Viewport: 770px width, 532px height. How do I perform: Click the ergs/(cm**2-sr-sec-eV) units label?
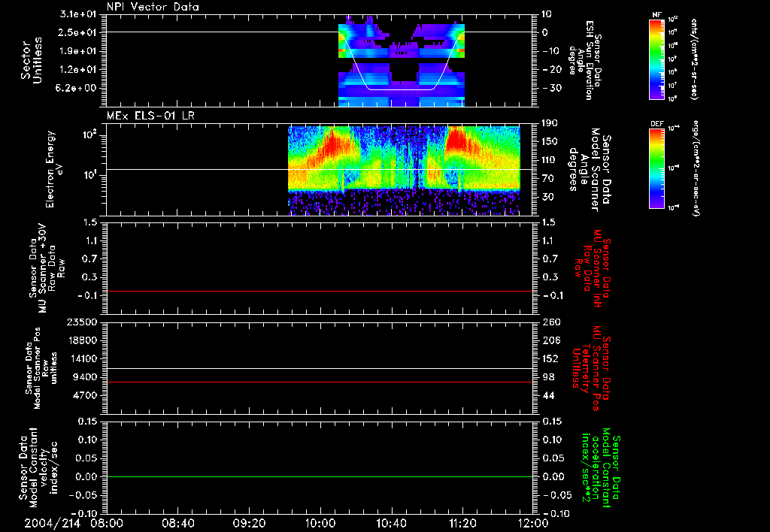[x=696, y=168]
